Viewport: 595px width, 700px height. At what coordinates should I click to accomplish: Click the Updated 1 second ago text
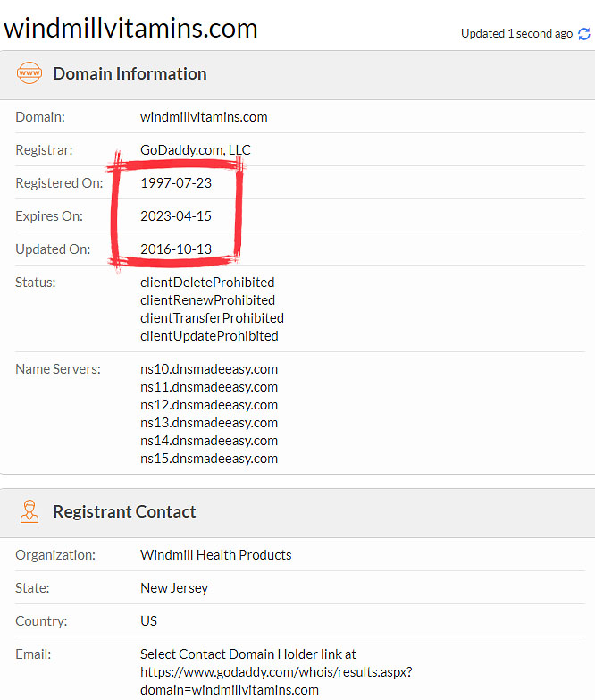pyautogui.click(x=516, y=34)
